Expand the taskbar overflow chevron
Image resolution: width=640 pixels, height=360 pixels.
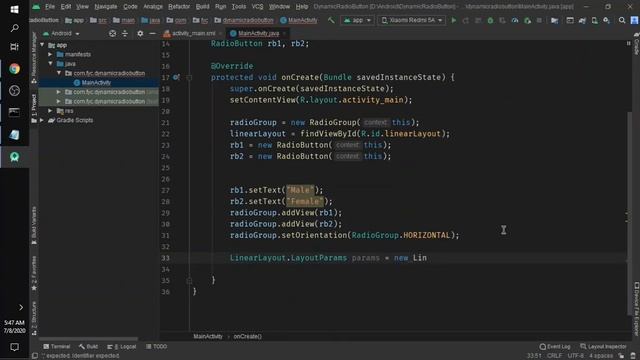21,307
